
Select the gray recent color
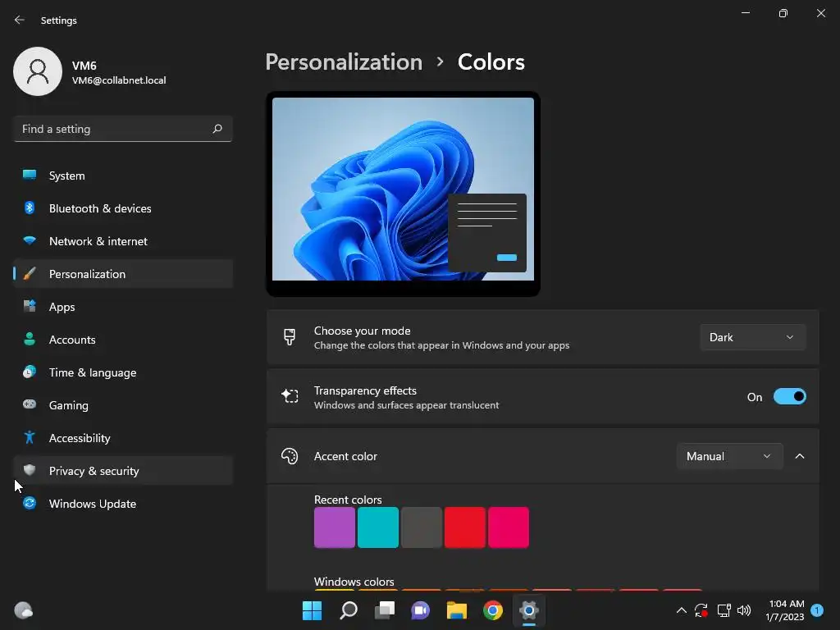pyautogui.click(x=421, y=527)
